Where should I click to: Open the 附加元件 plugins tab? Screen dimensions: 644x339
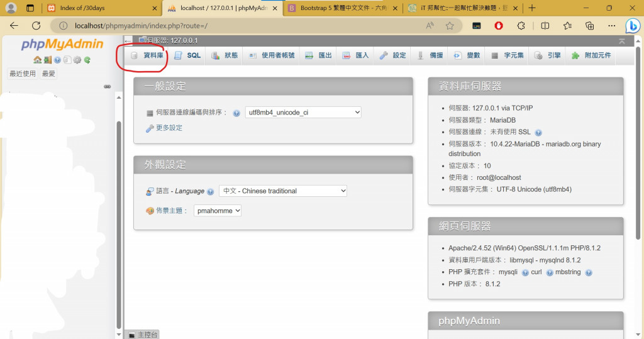tap(591, 55)
